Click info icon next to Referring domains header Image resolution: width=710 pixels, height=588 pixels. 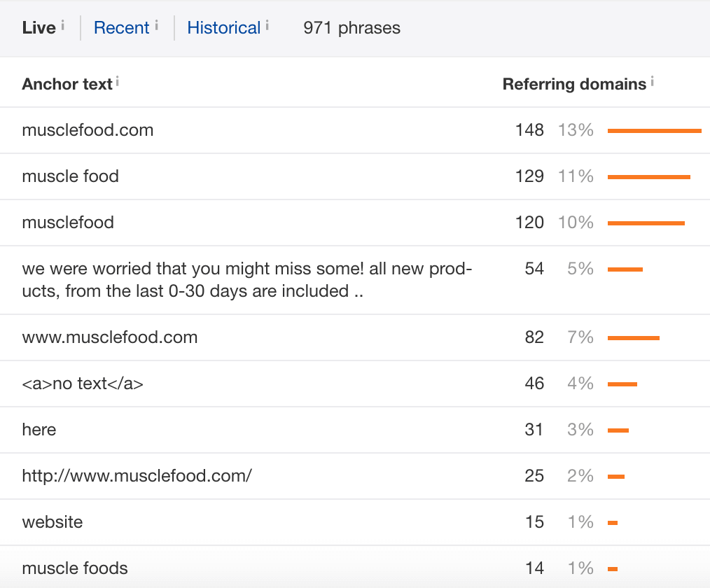(652, 81)
